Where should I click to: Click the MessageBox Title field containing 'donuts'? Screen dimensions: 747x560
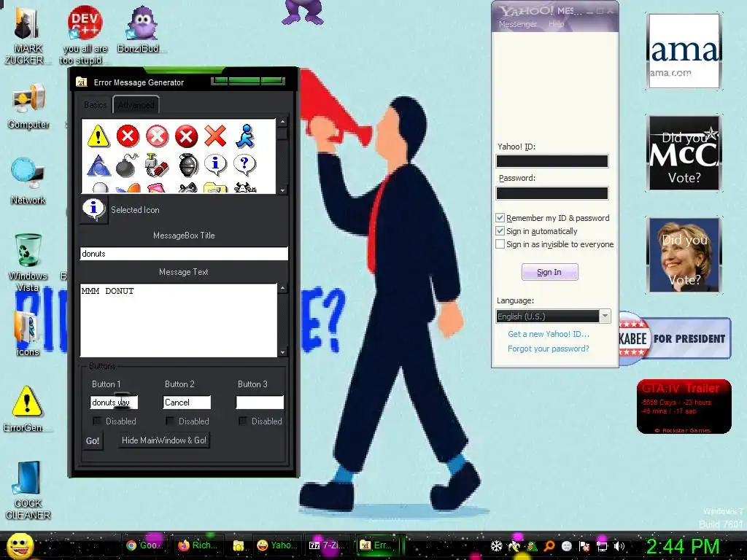(184, 253)
